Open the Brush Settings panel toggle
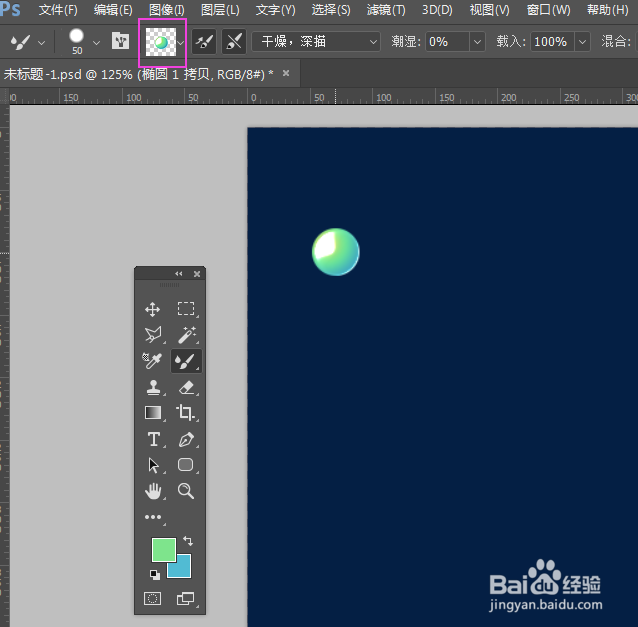The width and height of the screenshot is (638, 627). [120, 41]
